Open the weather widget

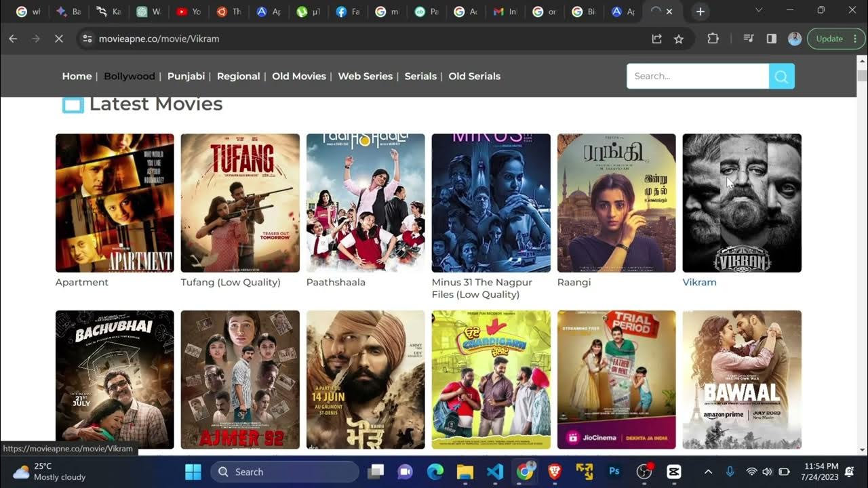pyautogui.click(x=50, y=472)
